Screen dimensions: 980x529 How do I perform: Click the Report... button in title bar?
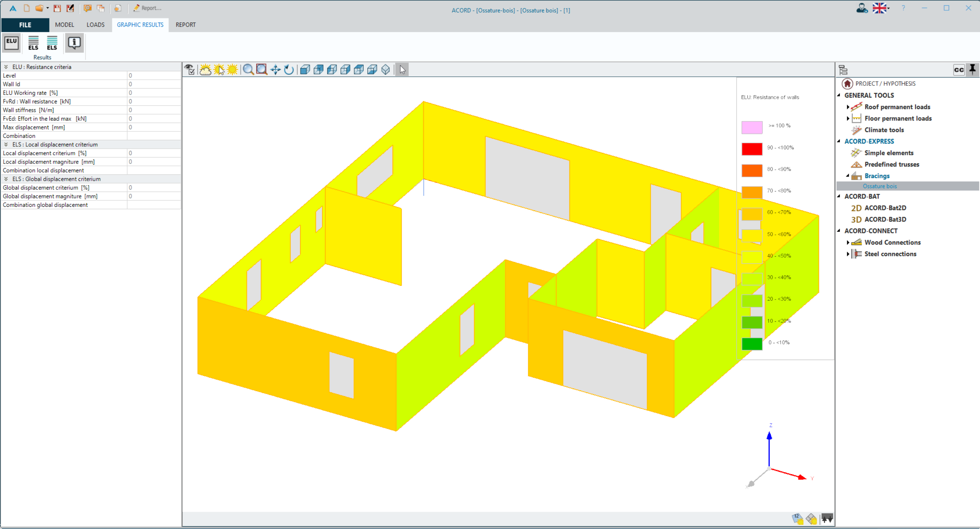point(147,8)
